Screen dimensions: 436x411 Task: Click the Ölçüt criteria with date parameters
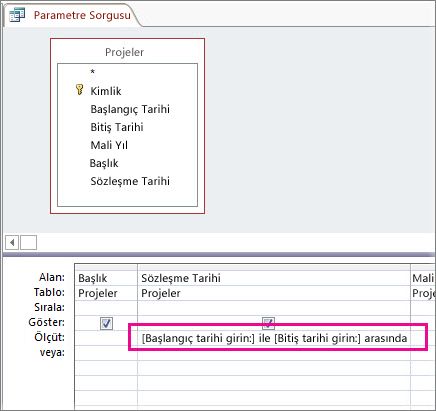[274, 338]
